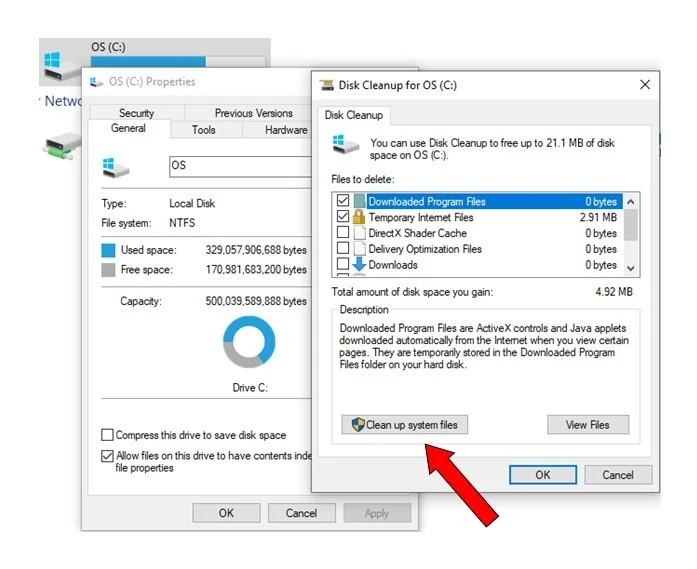Screen dimensions: 697x569
Task: Uncheck Allow files to have contents indexed
Action: [107, 456]
